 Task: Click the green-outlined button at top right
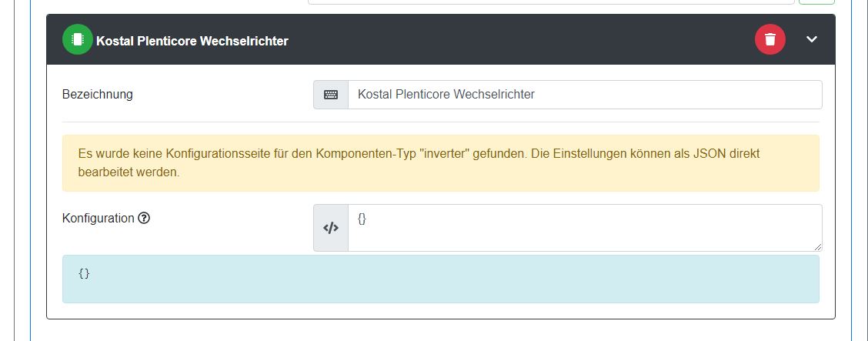[816, 2]
